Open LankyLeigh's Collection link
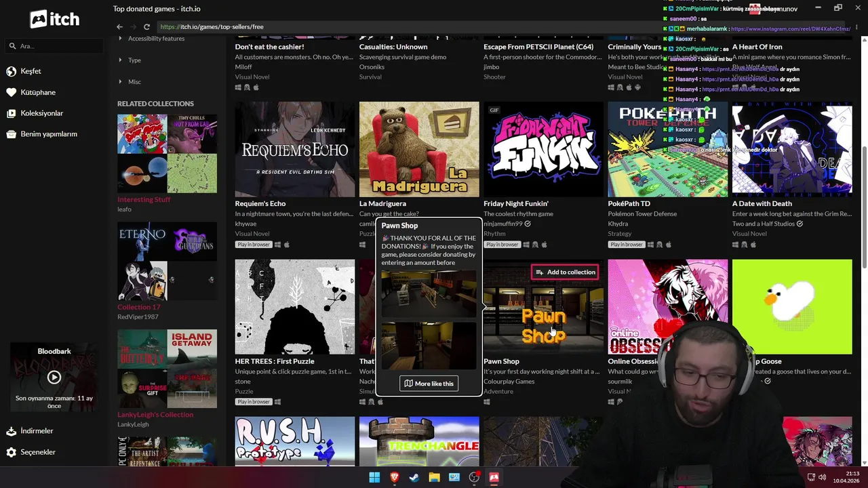Viewport: 868px width, 488px height. click(155, 414)
